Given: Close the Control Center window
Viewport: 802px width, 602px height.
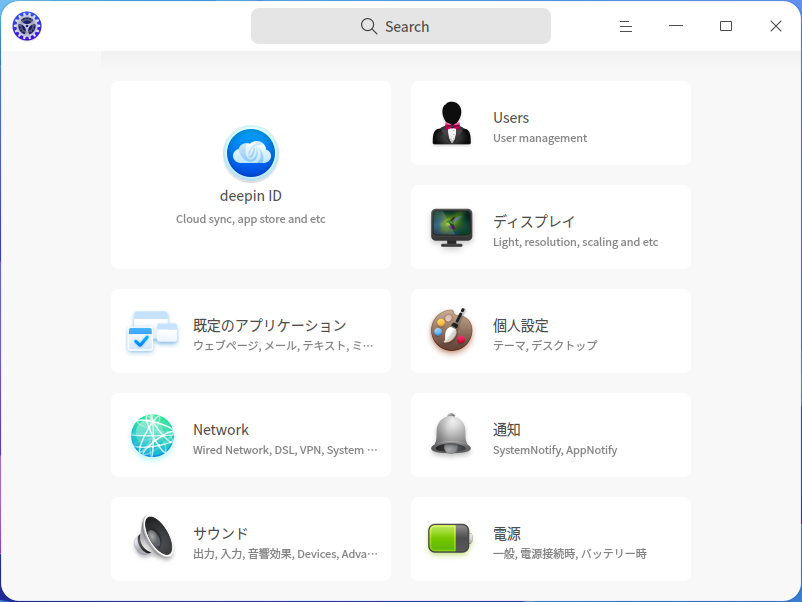Looking at the screenshot, I should point(776,26).
